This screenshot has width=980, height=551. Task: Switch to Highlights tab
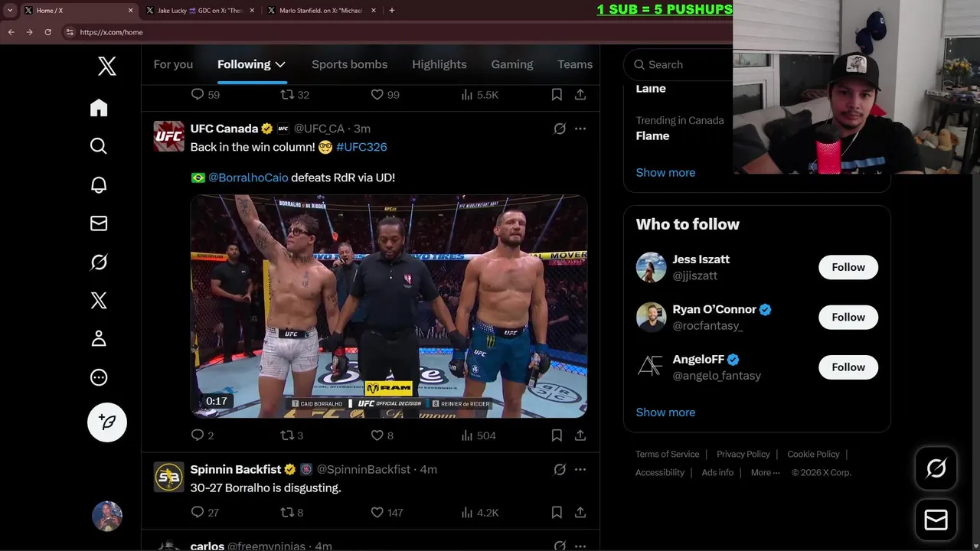click(439, 64)
